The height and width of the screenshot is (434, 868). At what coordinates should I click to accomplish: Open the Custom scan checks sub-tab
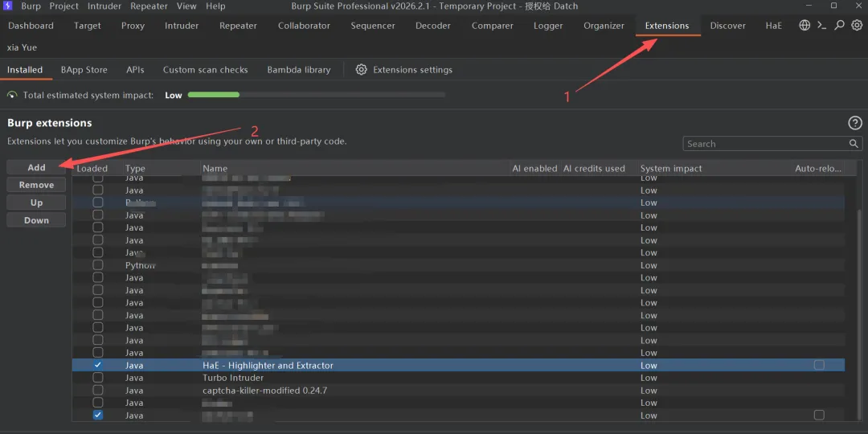tap(206, 70)
